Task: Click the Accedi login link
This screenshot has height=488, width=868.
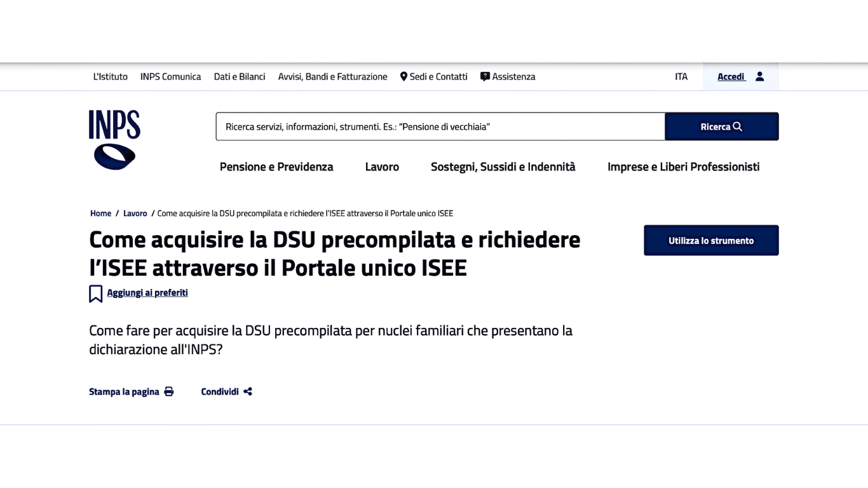Action: click(731, 76)
